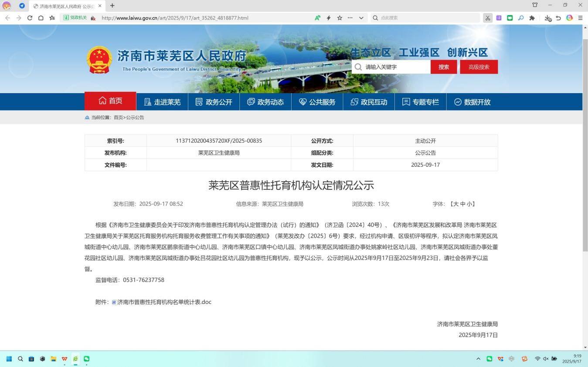Bookmark this page with the star icon
This screenshot has height=367, width=588.
point(340,18)
